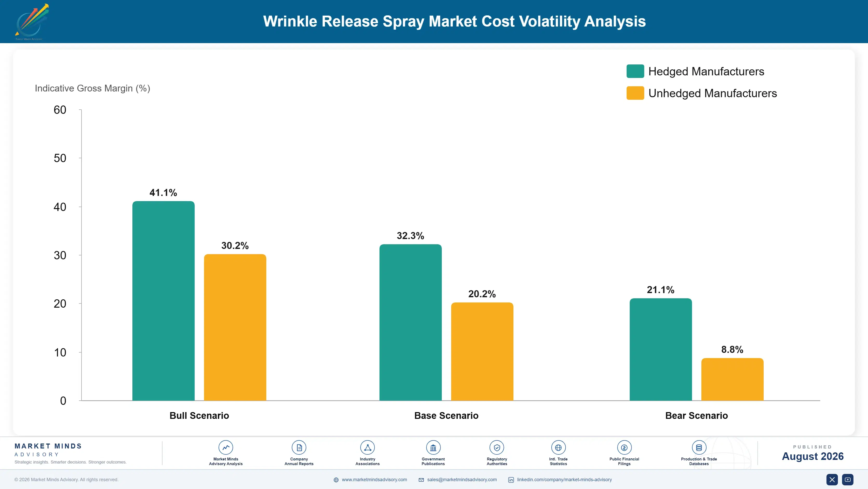This screenshot has height=489, width=868.
Task: Click the y-axis value 10
Action: tap(60, 352)
